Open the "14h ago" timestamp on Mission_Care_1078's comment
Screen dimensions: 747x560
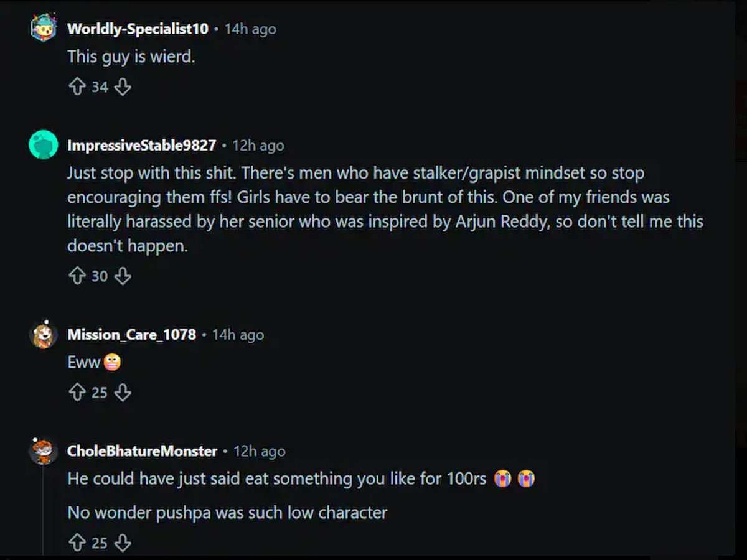[238, 335]
